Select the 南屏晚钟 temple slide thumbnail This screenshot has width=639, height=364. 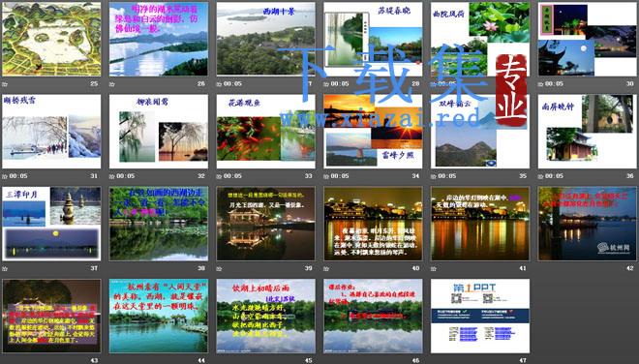[588, 132]
